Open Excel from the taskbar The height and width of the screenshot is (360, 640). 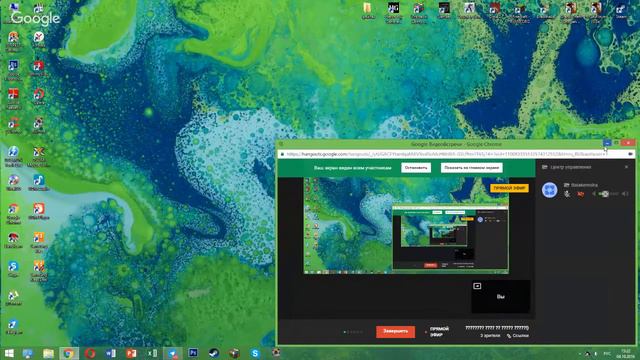click(152, 353)
